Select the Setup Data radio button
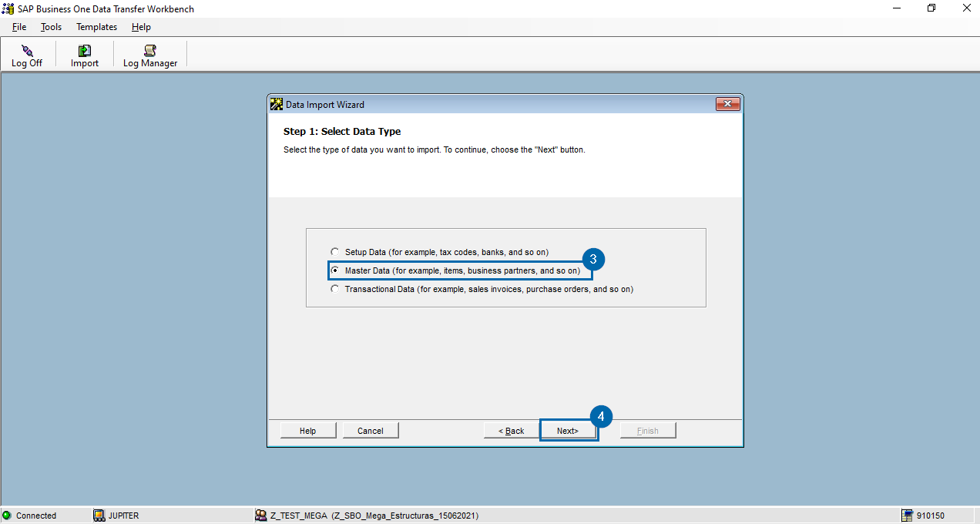This screenshot has width=980, height=524. (x=334, y=252)
